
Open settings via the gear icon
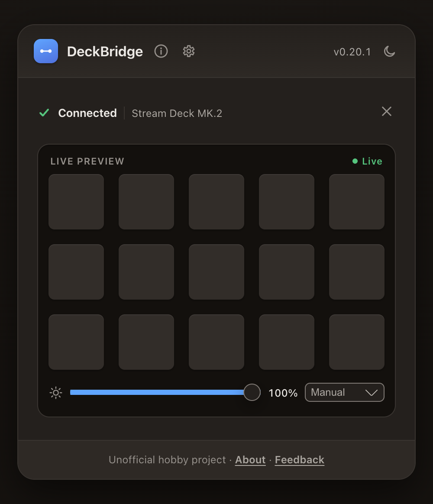coord(189,51)
